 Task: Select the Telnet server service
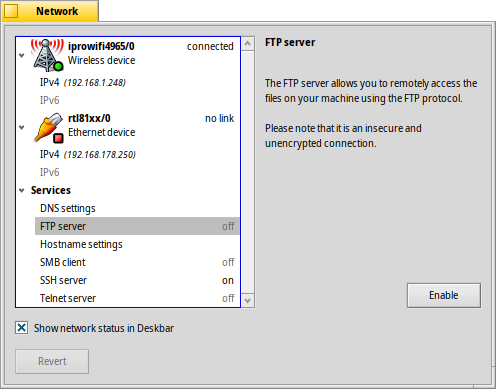pyautogui.click(x=137, y=298)
